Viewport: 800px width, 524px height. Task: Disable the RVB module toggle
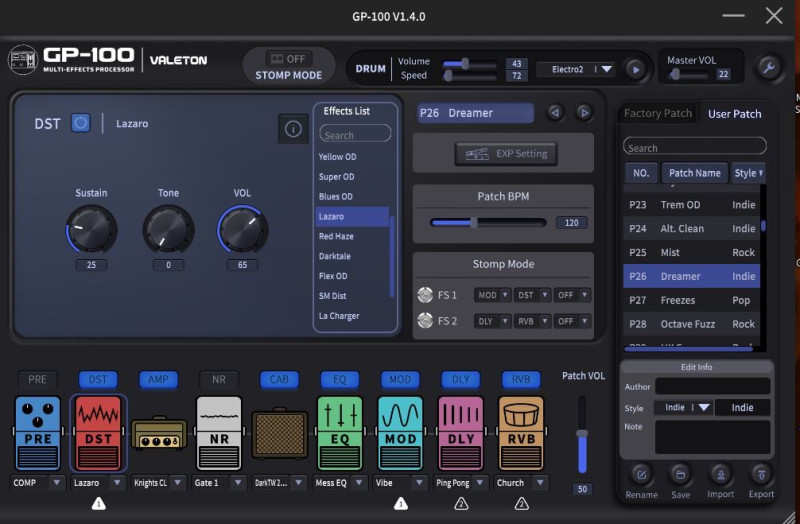[x=521, y=380]
